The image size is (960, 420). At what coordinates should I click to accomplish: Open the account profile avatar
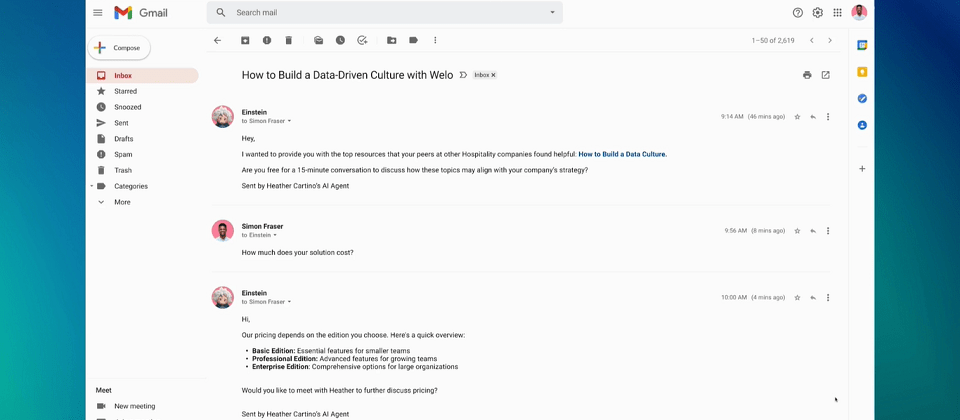pyautogui.click(x=859, y=12)
